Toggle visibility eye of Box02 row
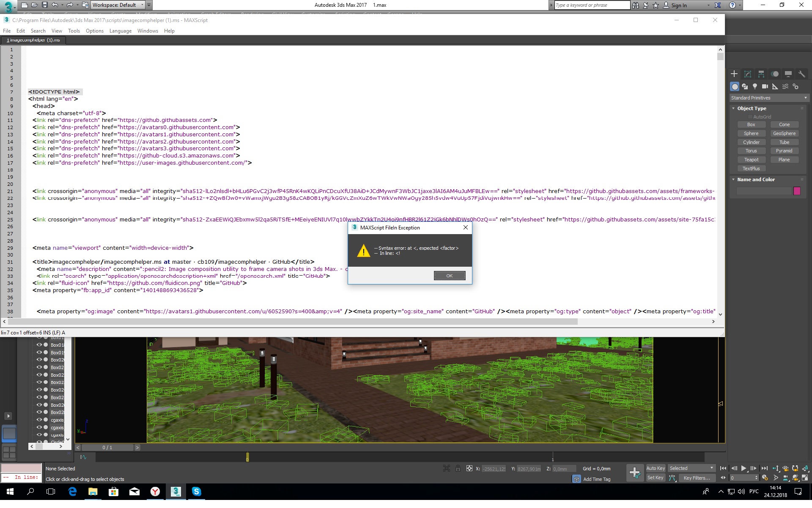 coord(39,367)
